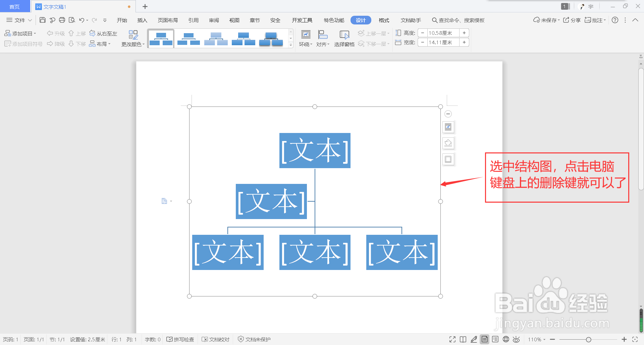Open the 插入 (Insert) ribbon tab
Screen dimensions: 644x345
tap(142, 20)
